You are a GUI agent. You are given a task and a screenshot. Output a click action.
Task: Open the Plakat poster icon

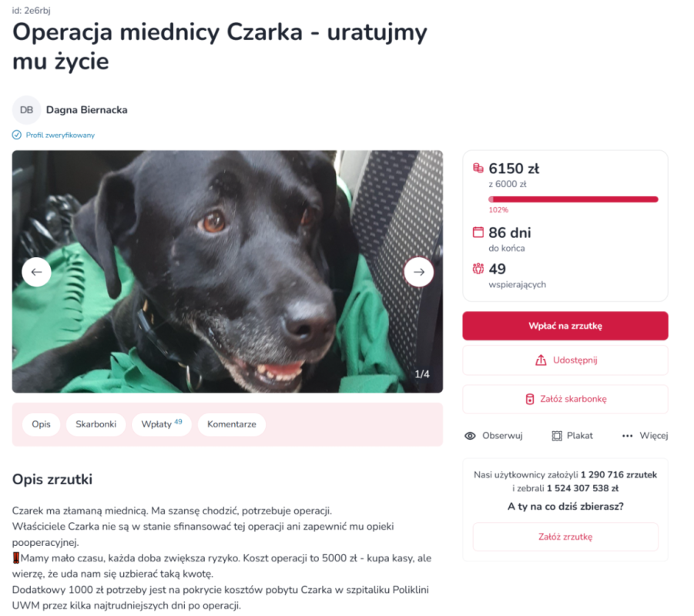pyautogui.click(x=557, y=436)
